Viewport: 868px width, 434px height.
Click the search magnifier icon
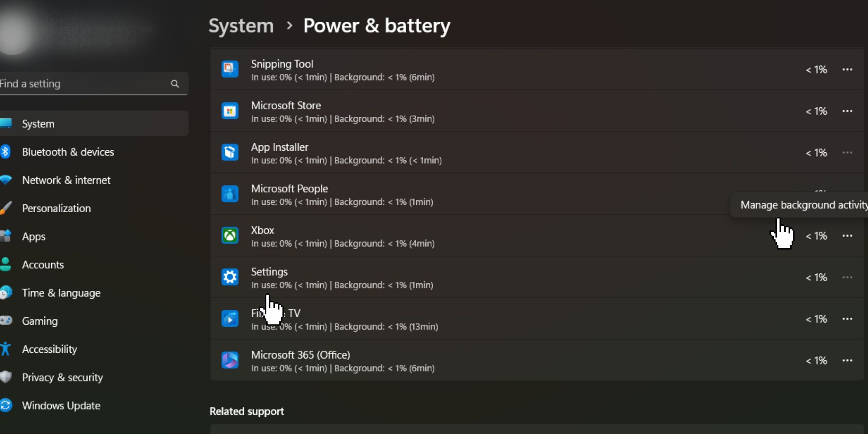[175, 84]
